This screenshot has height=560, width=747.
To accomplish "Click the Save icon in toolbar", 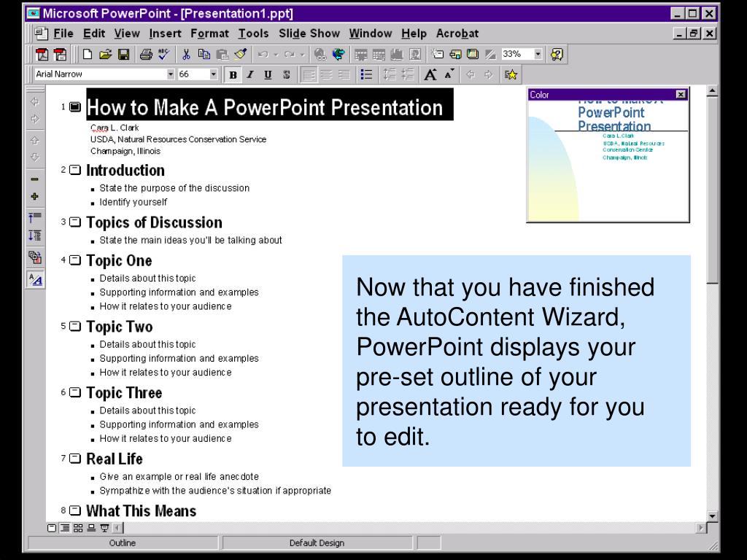I will [123, 54].
